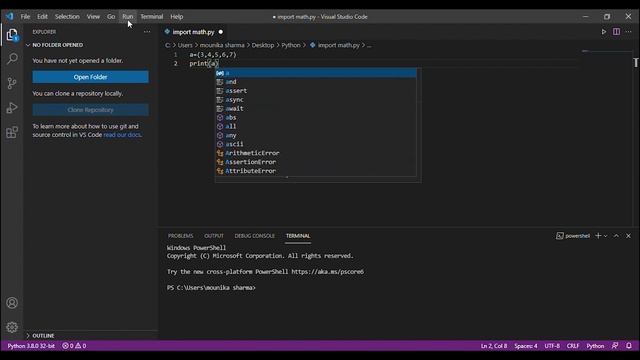Image resolution: width=640 pixels, height=360 pixels.
Task: Choose the 'await' keyword suggestion
Action: click(316, 109)
